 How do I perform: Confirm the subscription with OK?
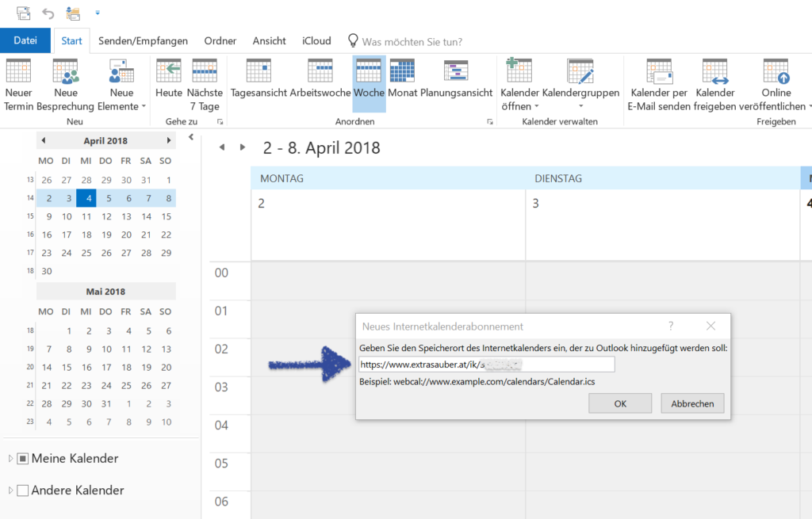click(x=620, y=403)
